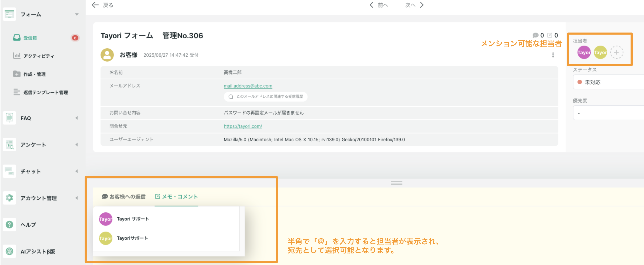The image size is (644, 265).
Task: Click the 作成・管理 icon in the sidebar
Action: point(17,74)
